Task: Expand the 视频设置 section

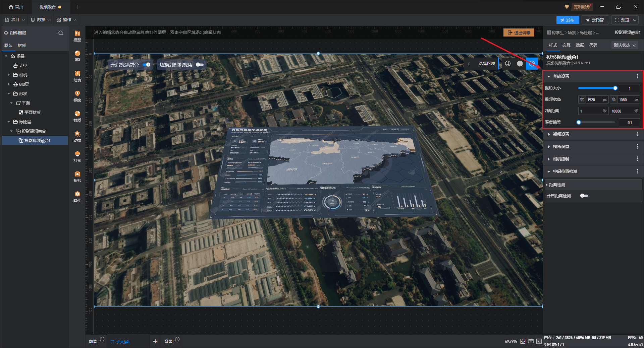Action: [x=561, y=134]
